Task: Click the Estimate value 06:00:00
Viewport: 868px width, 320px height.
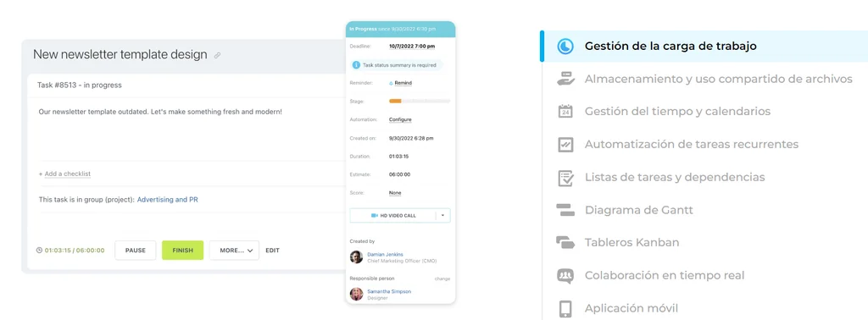Action: (400, 174)
